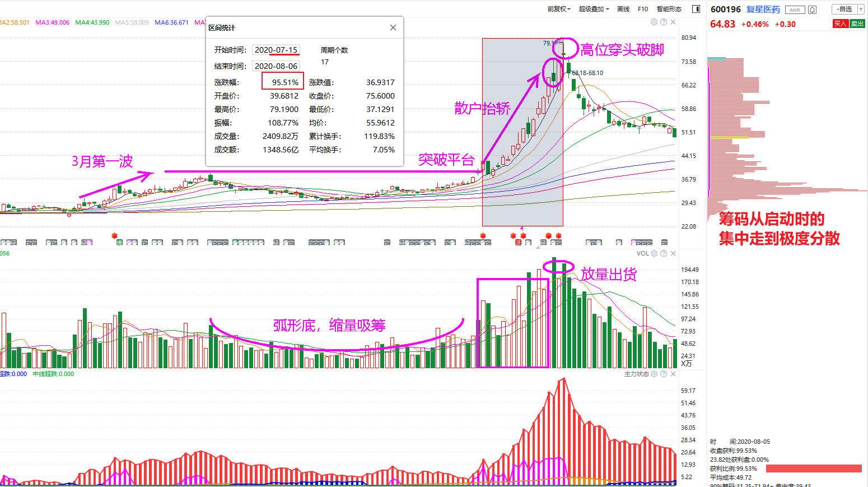This screenshot has height=487, width=868.
Task: Click the 主力状态 indicator name label
Action: (637, 374)
